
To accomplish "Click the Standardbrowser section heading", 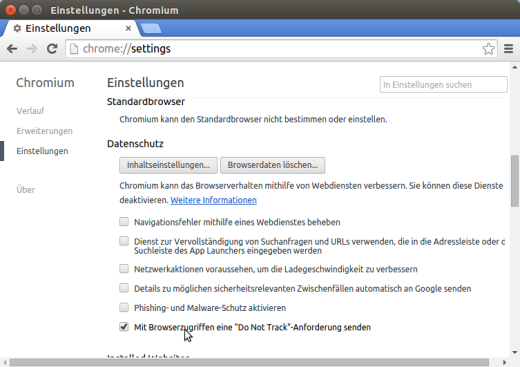I will click(x=146, y=102).
